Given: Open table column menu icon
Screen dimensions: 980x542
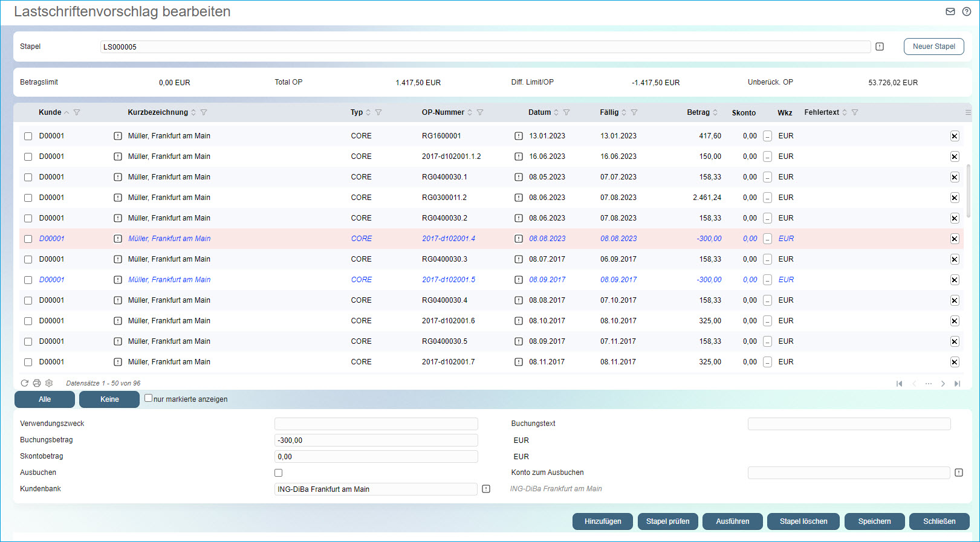Looking at the screenshot, I should click(968, 112).
